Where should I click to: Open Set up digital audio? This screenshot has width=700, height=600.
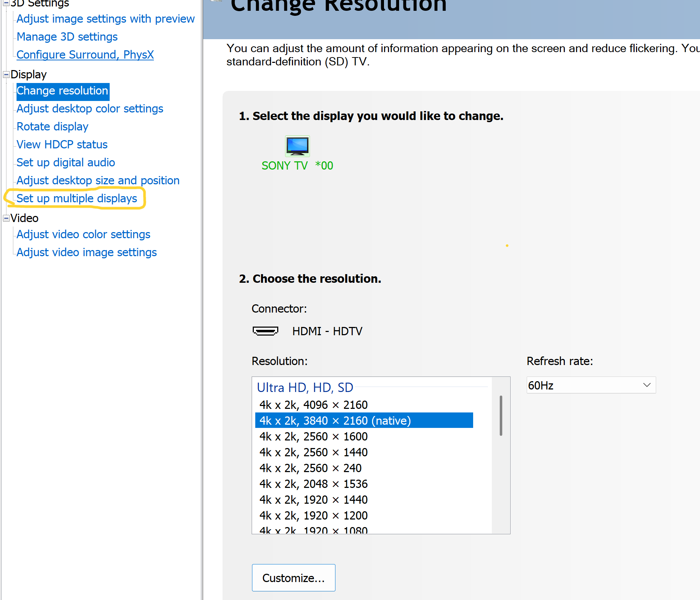(x=66, y=162)
